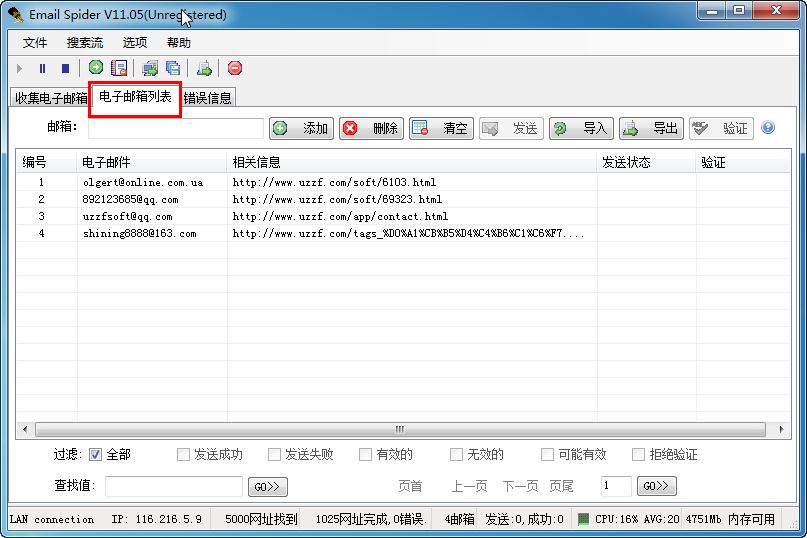Click the 下一页 next page link

[520, 486]
